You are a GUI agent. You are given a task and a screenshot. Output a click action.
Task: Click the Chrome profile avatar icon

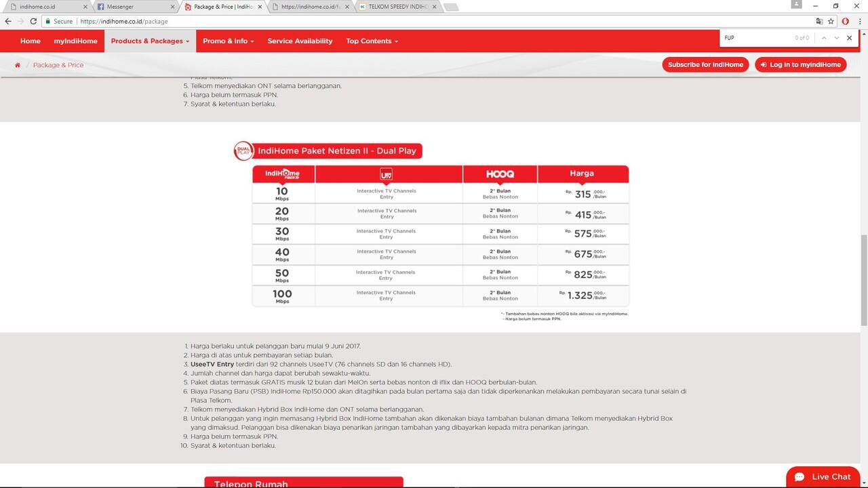point(797,5)
